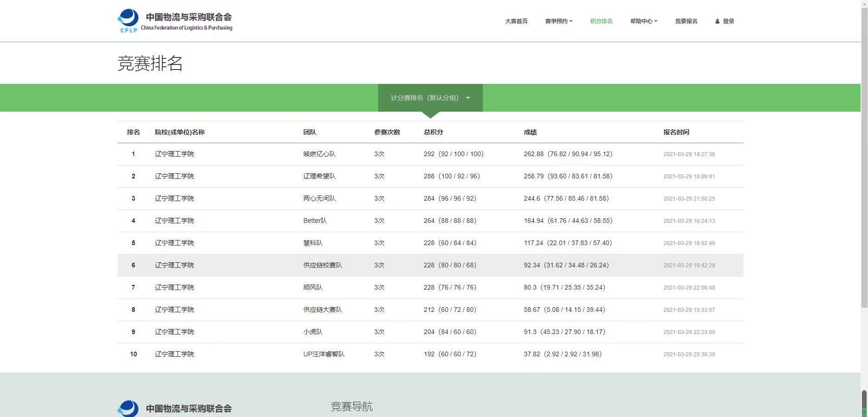Open the 我要报名 nav item
The width and height of the screenshot is (868, 417).
click(686, 21)
